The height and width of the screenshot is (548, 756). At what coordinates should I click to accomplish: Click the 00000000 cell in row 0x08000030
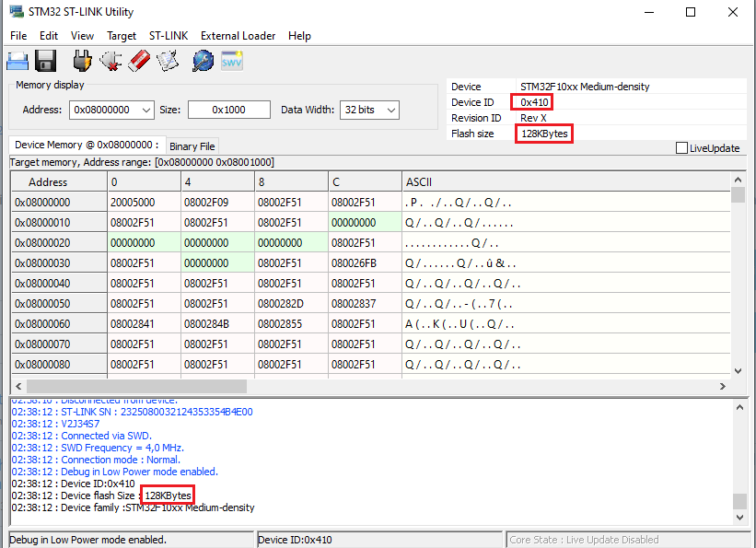(x=218, y=263)
